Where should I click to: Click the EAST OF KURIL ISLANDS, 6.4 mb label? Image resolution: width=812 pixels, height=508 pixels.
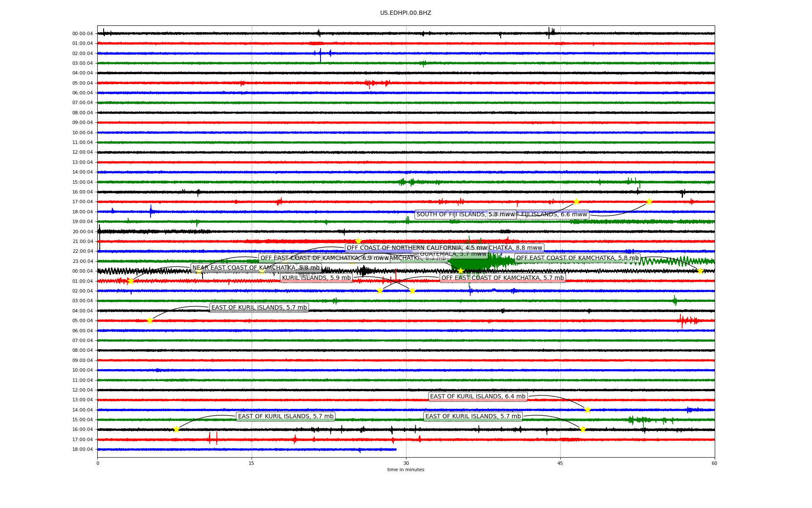477,397
